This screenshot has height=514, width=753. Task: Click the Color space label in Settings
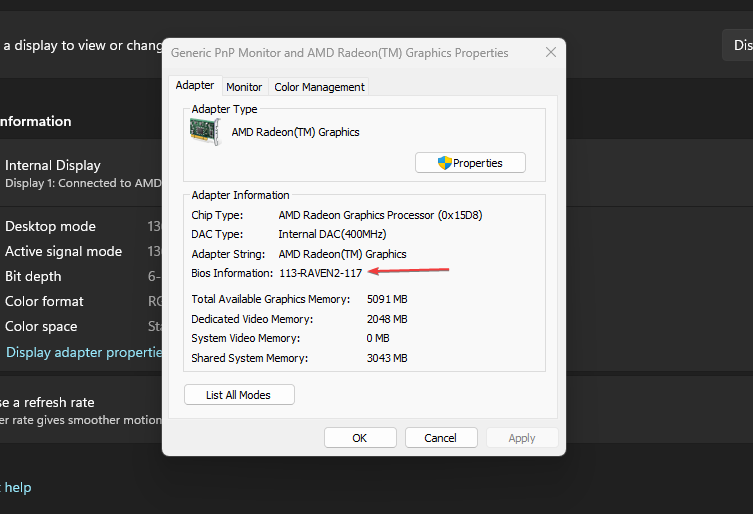point(41,326)
